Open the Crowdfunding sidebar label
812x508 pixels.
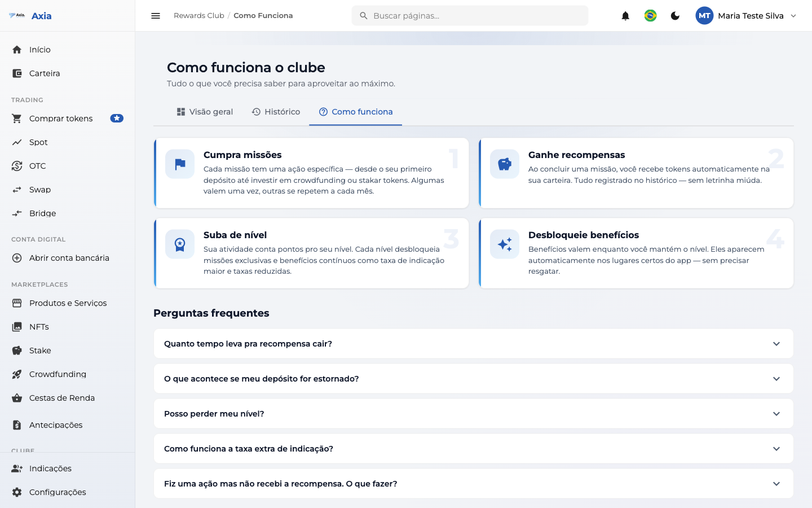click(x=58, y=374)
